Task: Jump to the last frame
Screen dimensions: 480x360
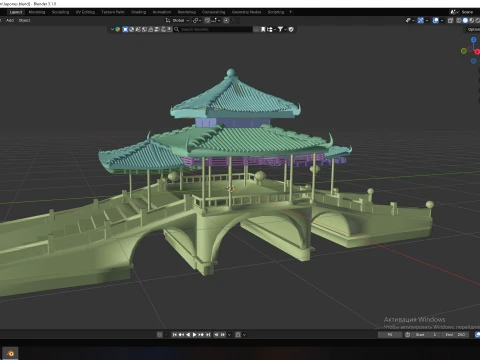Action: click(x=208, y=335)
